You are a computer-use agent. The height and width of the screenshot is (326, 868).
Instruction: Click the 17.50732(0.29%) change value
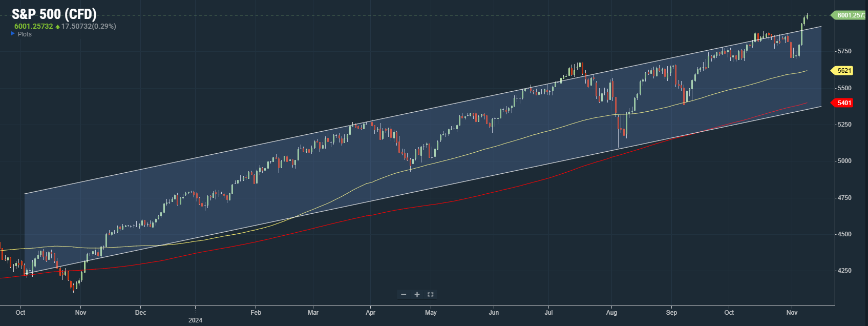[89, 26]
